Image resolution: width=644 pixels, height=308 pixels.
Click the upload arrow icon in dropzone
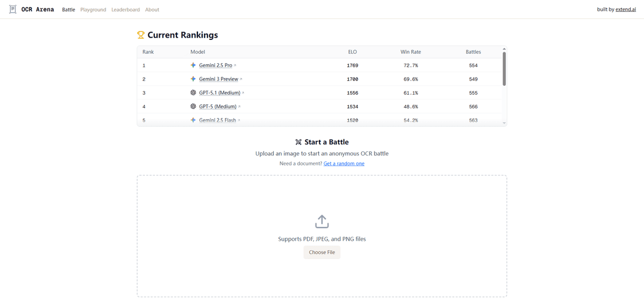coord(322,222)
